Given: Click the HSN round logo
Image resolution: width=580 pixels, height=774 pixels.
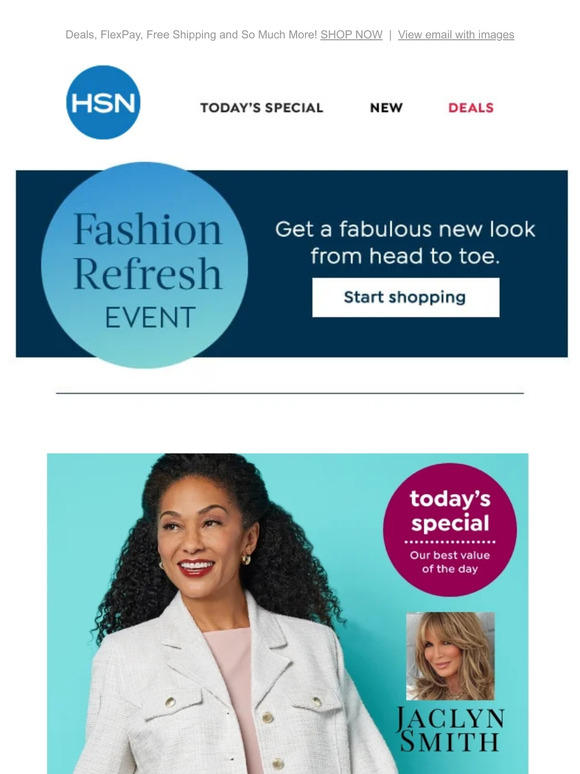Looking at the screenshot, I should click(103, 102).
